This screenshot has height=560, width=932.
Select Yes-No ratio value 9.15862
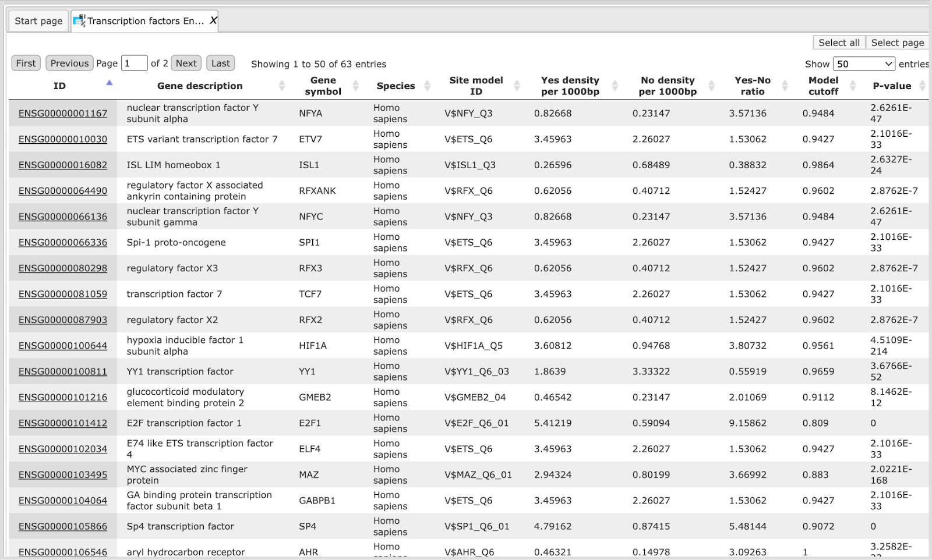point(748,423)
